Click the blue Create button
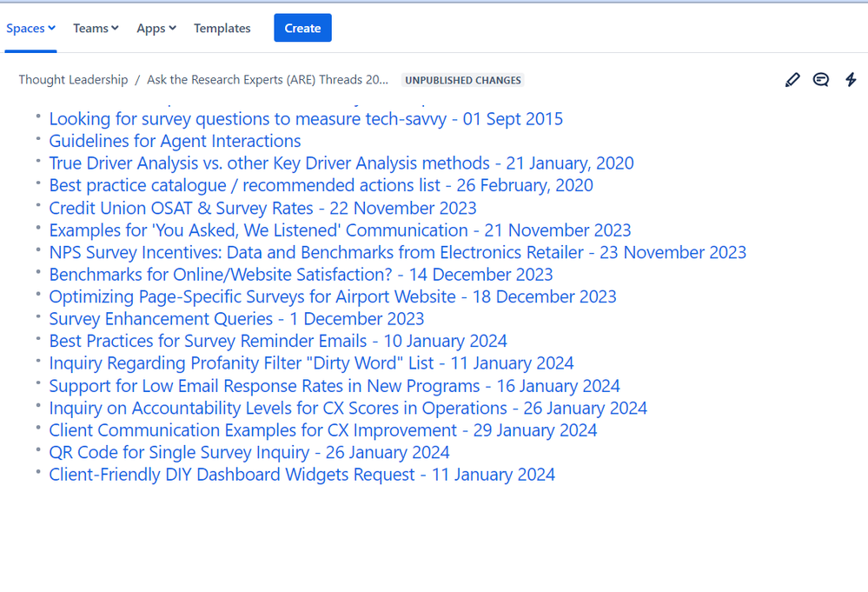The height and width of the screenshot is (592, 868). click(303, 28)
